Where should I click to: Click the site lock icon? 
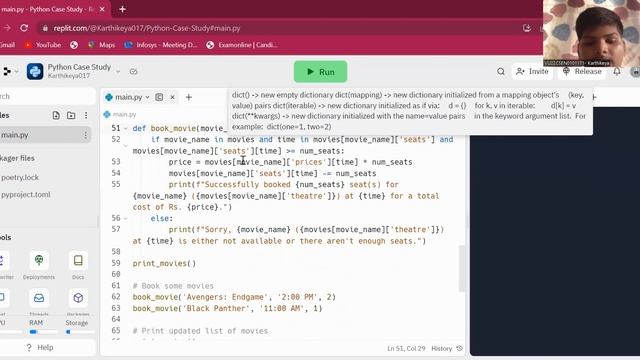click(x=45, y=28)
